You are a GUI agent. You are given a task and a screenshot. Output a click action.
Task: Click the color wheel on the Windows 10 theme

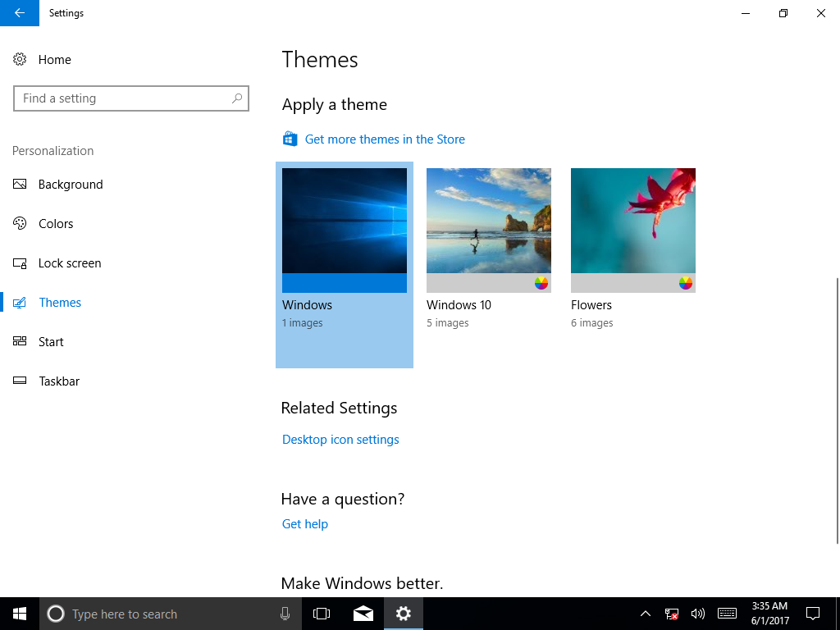[541, 283]
